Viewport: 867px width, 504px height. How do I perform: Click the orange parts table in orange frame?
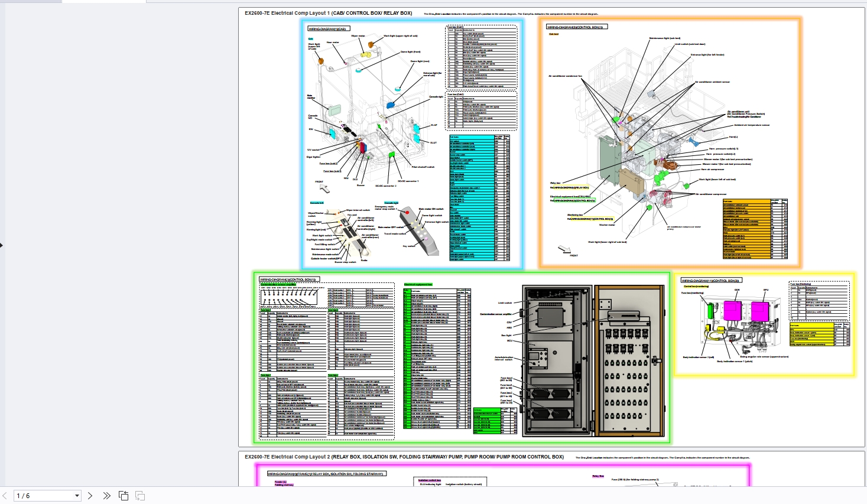click(x=755, y=229)
